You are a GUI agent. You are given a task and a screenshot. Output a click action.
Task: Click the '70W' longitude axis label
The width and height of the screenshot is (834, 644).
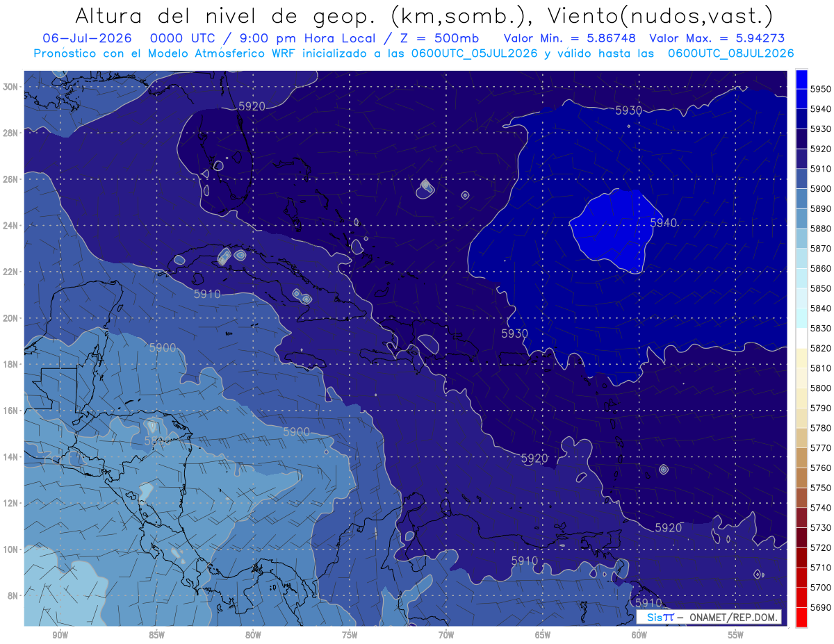[446, 636]
